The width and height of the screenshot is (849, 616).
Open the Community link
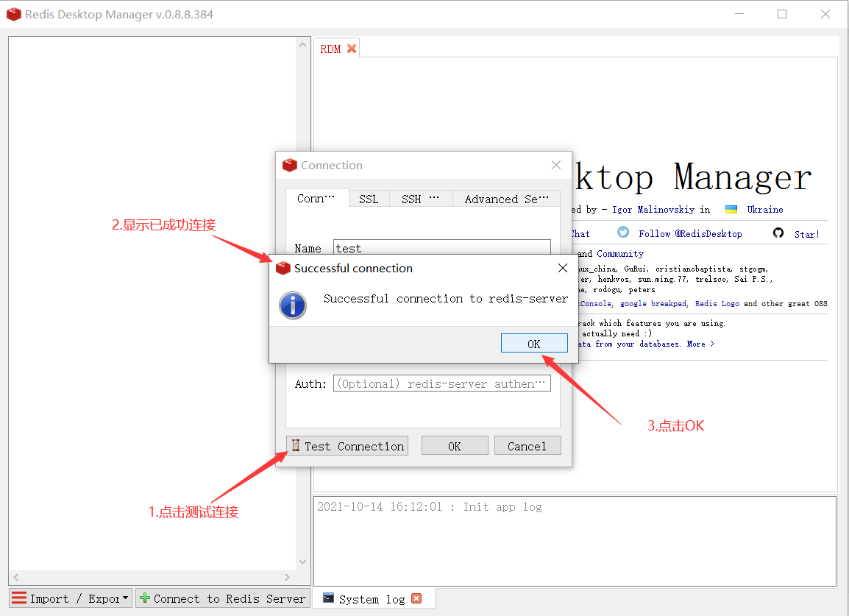tap(620, 254)
